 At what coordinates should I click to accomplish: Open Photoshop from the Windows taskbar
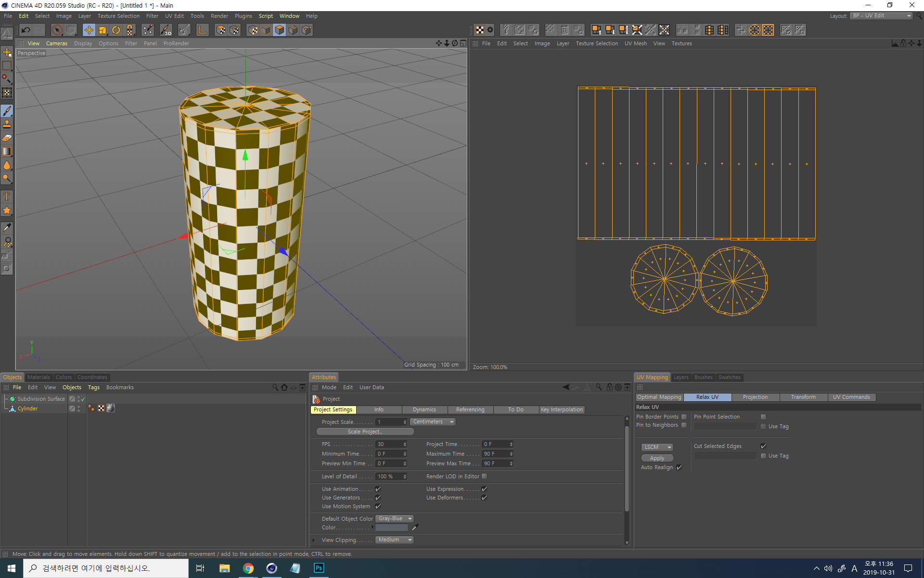tap(319, 568)
